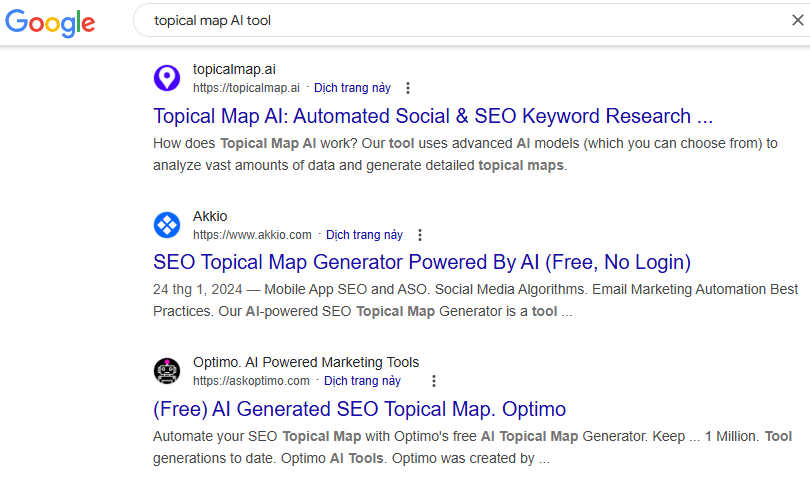810x479 pixels.
Task: Open the three-dot menu for Akkio result
Action: [420, 235]
